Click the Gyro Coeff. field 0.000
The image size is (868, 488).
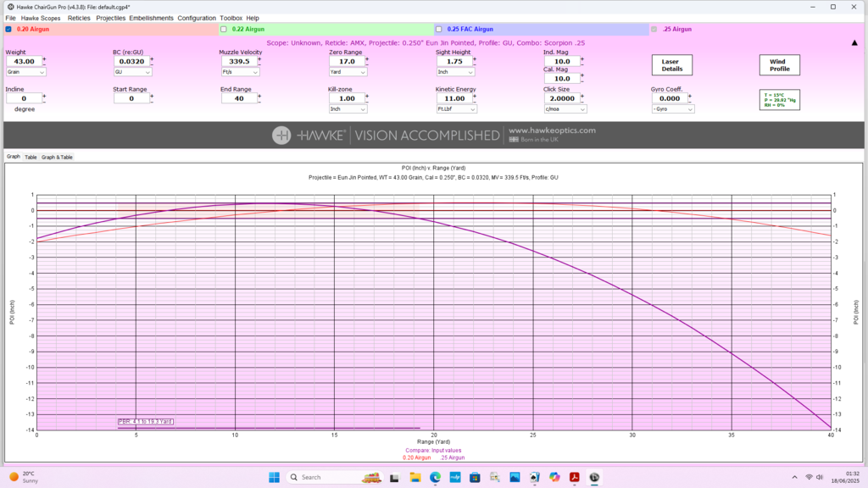670,98
